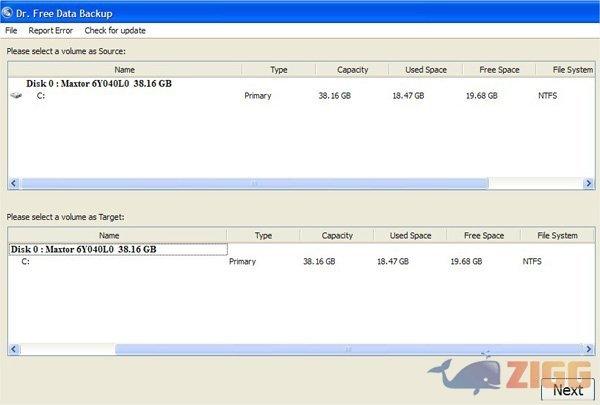This screenshot has width=600, height=405.
Task: Click Capacity column header in source list
Action: [352, 70]
